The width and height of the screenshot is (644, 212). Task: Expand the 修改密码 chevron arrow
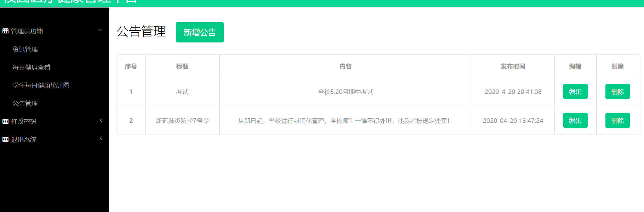[x=101, y=120]
